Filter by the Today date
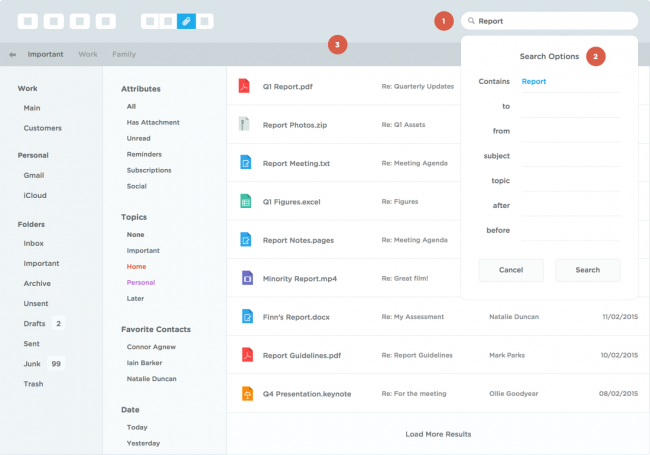This screenshot has width=650, height=455. (137, 427)
